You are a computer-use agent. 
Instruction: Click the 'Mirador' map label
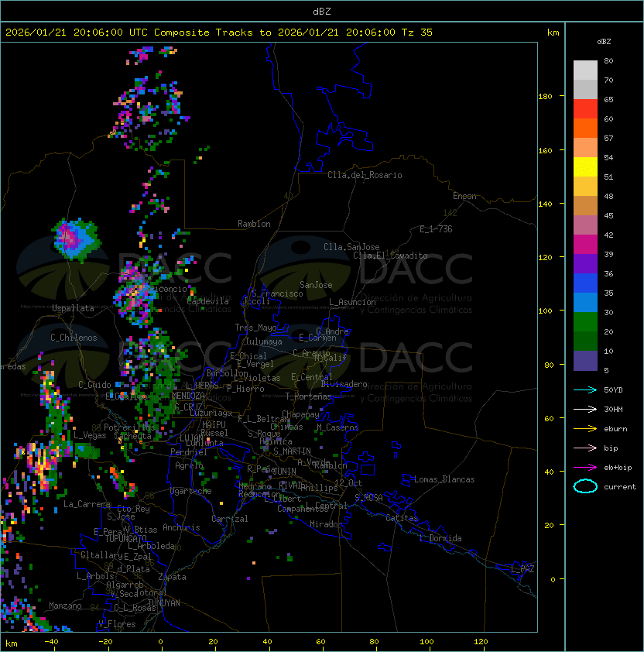(x=327, y=524)
